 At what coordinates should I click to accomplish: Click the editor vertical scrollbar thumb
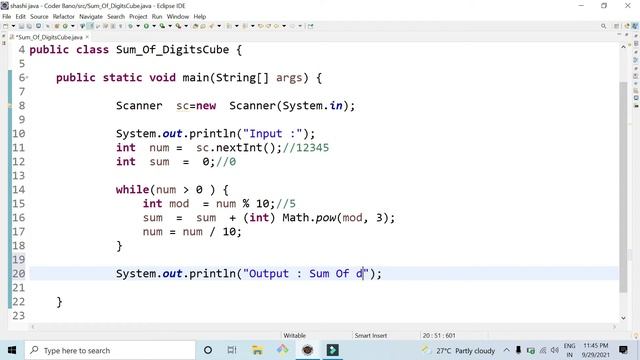pos(623,187)
